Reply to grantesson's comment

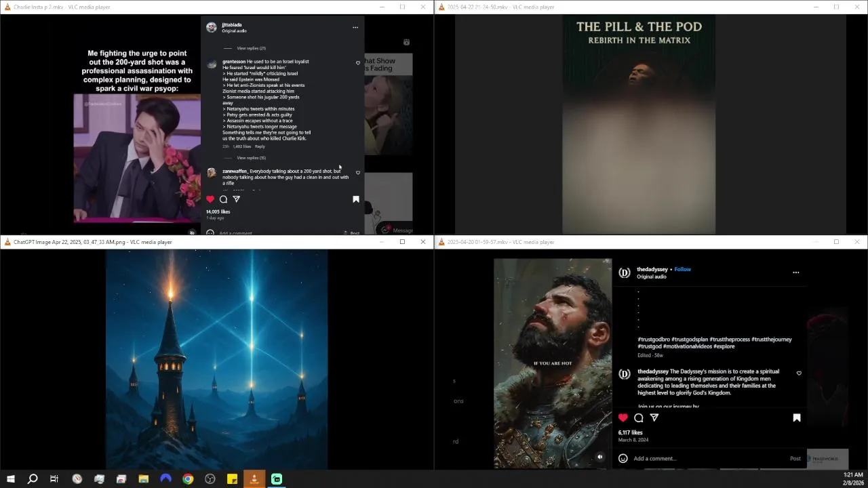pos(260,146)
